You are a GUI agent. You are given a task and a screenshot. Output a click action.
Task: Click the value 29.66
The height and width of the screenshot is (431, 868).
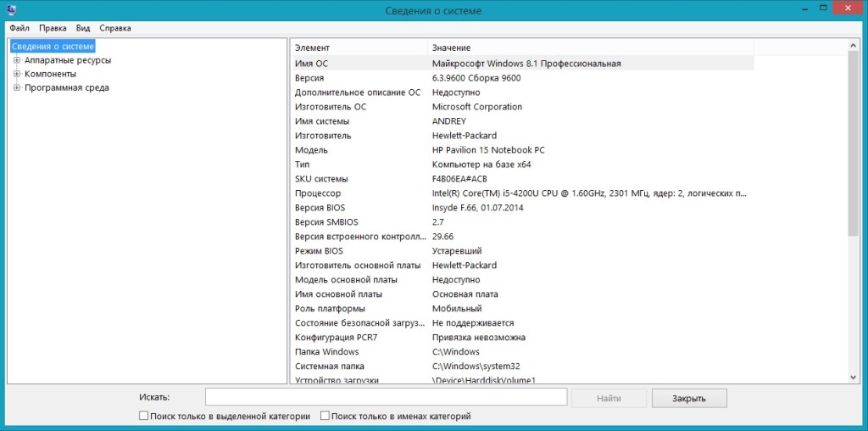(442, 237)
